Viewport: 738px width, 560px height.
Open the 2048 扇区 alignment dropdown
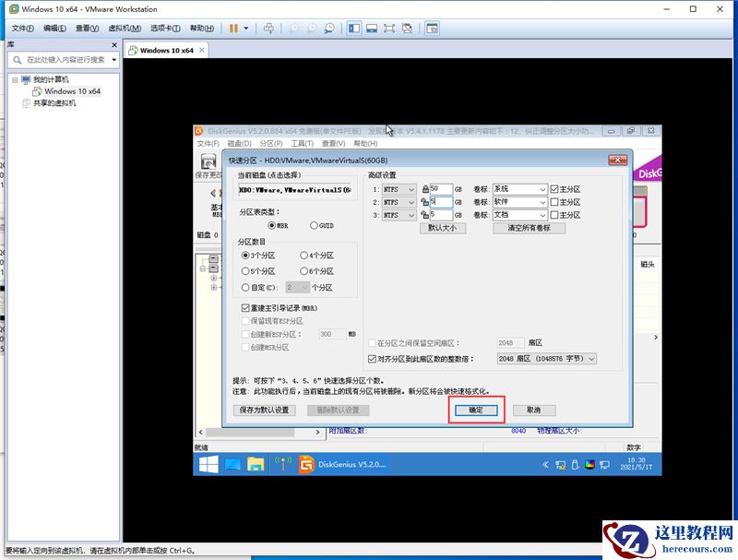(x=547, y=359)
